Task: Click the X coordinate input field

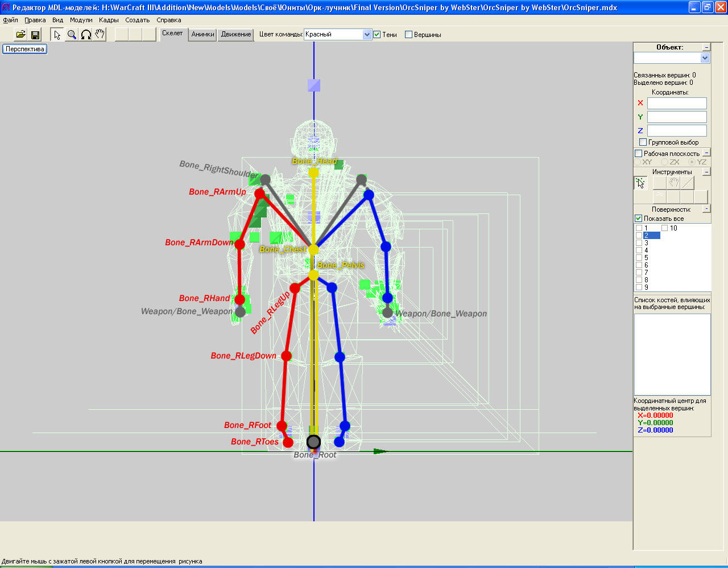Action: click(x=677, y=103)
